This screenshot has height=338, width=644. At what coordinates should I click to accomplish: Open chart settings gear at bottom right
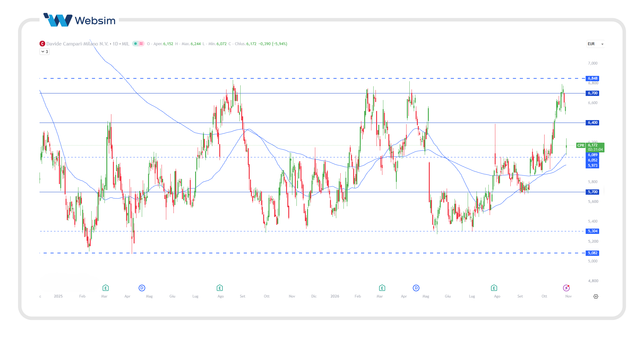(x=596, y=296)
